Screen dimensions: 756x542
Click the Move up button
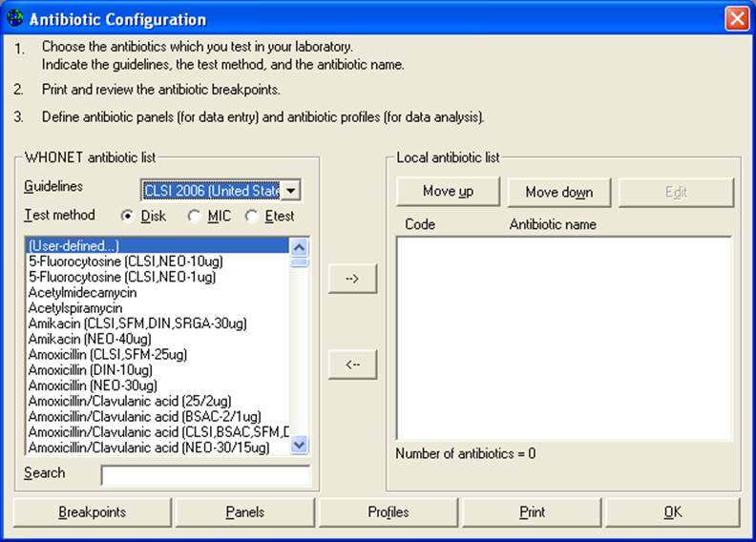448,192
